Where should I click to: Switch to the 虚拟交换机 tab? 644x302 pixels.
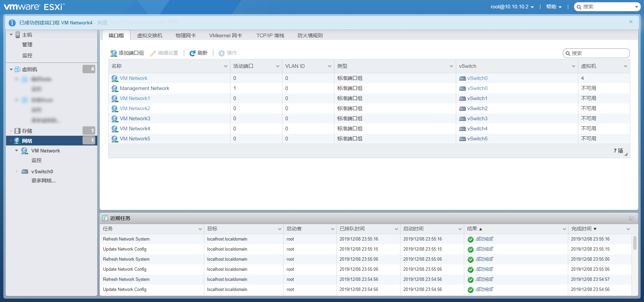(x=150, y=35)
